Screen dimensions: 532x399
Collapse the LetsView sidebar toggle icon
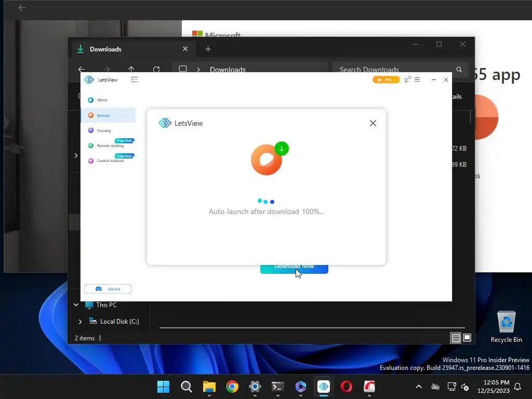[135, 79]
